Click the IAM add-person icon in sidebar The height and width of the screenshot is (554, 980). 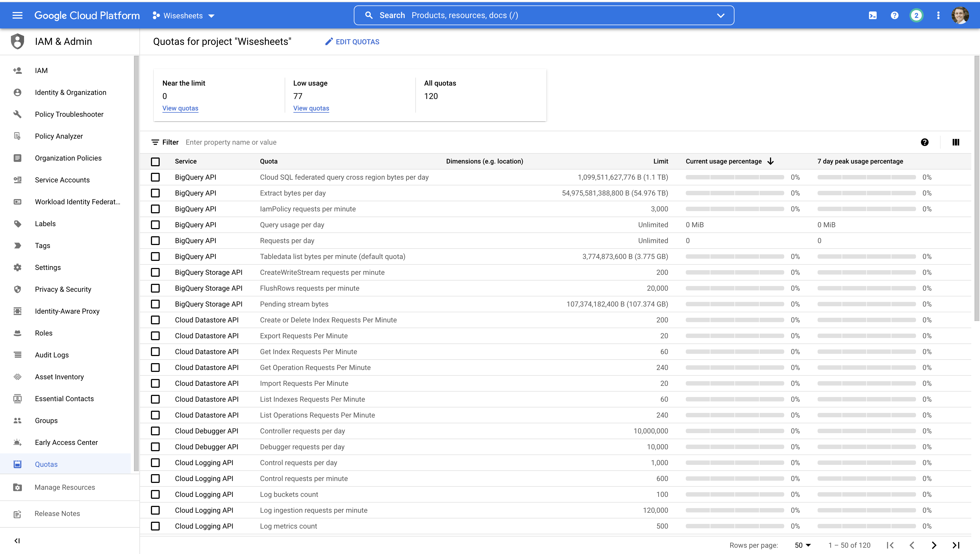(x=17, y=70)
